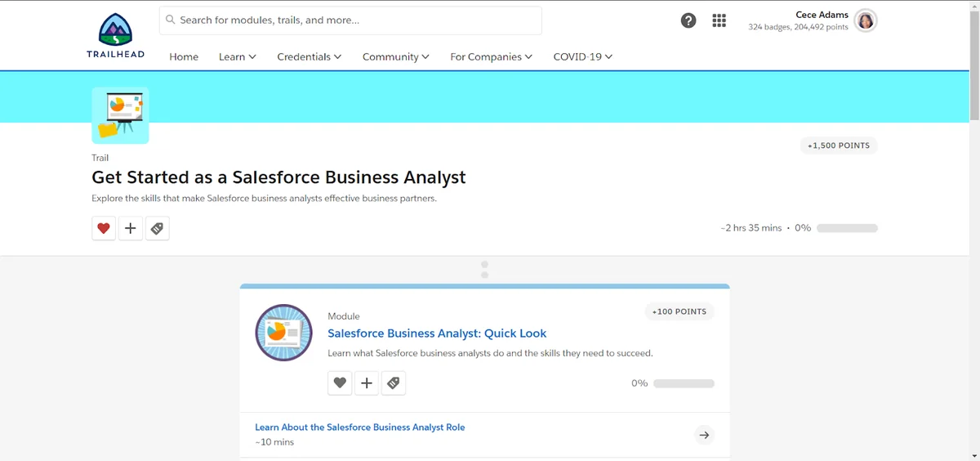
Task: Expand the Community dropdown menu
Action: pos(396,56)
